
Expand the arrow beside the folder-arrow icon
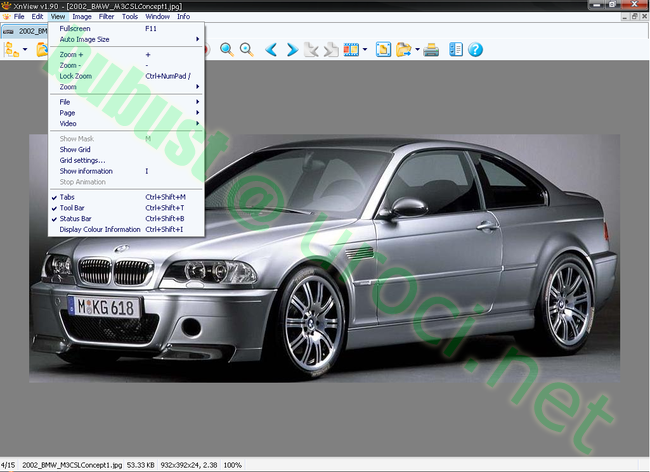(417, 49)
